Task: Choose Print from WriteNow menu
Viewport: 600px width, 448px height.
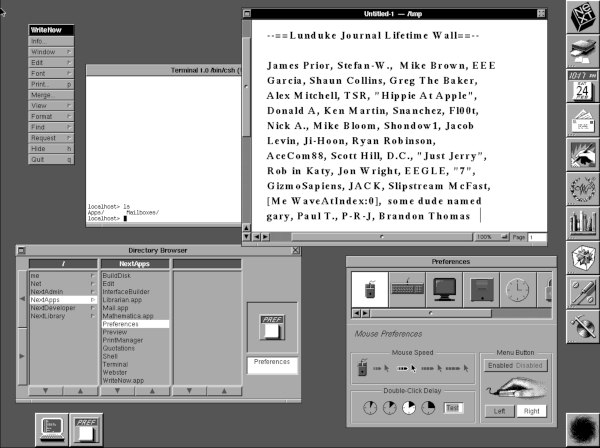Action: (x=51, y=84)
